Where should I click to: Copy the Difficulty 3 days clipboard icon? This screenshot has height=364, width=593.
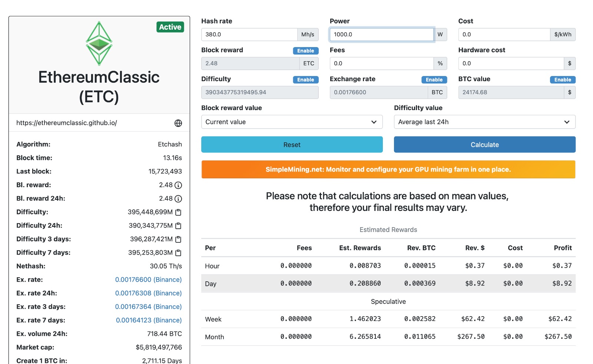coord(178,239)
